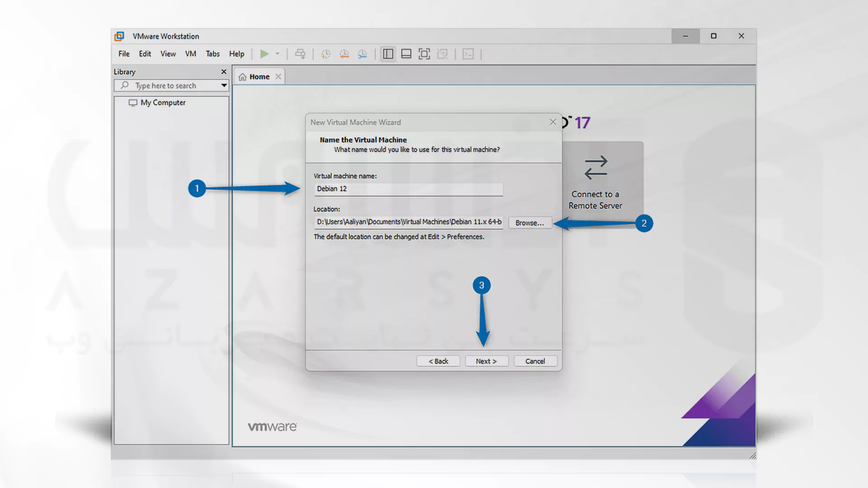Click the Take Snapshot toolbar icon
The image size is (868, 488).
tap(325, 54)
